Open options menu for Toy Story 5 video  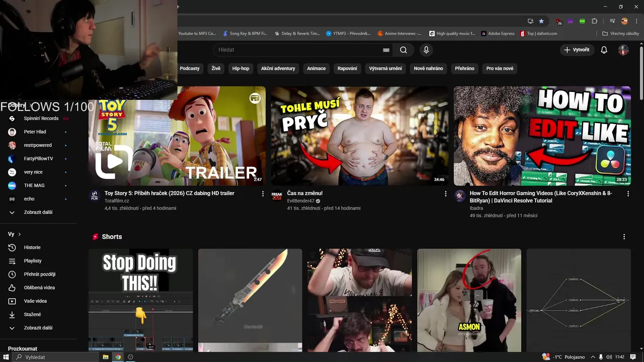click(263, 194)
